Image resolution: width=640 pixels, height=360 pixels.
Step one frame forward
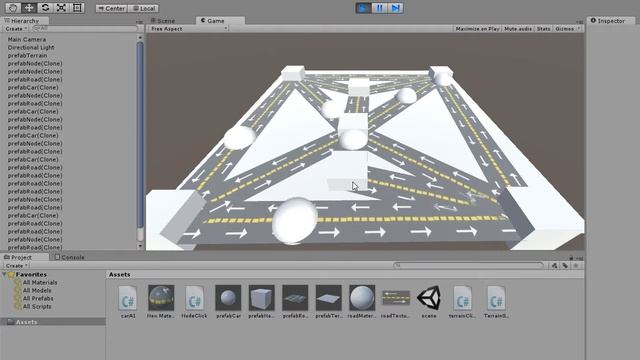tap(396, 8)
